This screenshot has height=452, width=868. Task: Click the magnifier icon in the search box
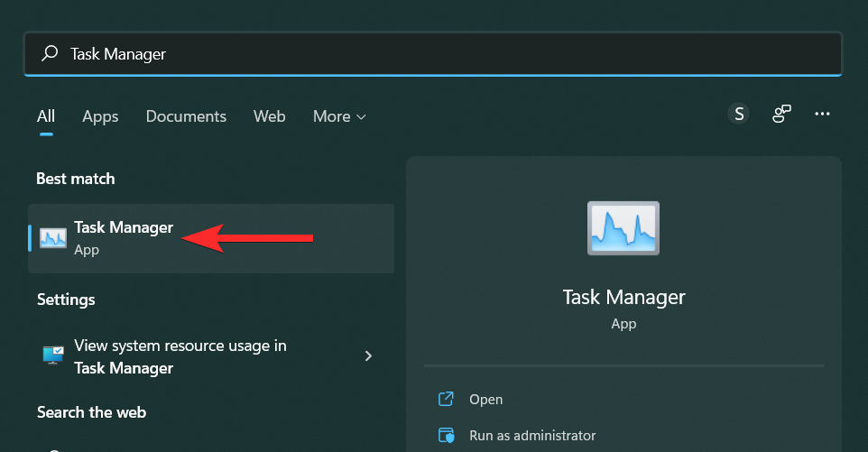pyautogui.click(x=51, y=54)
